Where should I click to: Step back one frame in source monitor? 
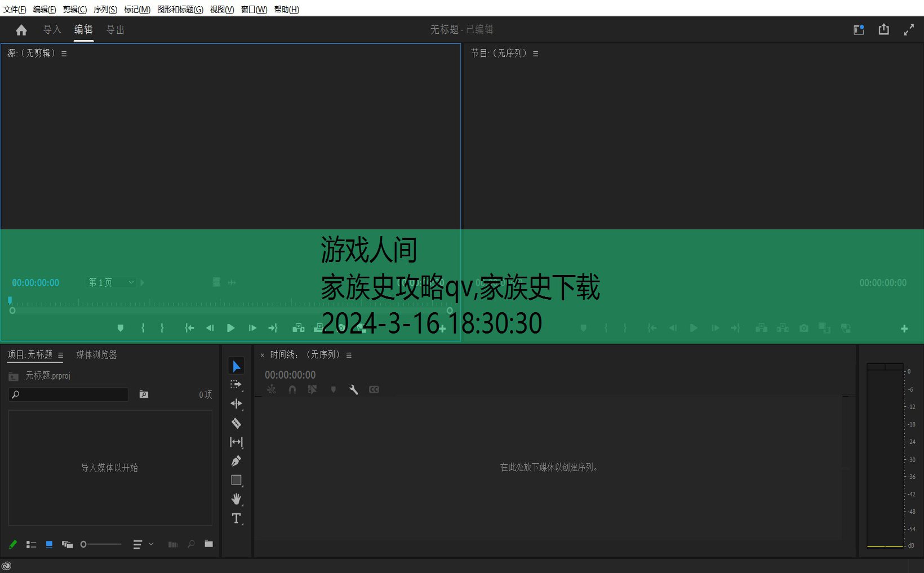210,328
